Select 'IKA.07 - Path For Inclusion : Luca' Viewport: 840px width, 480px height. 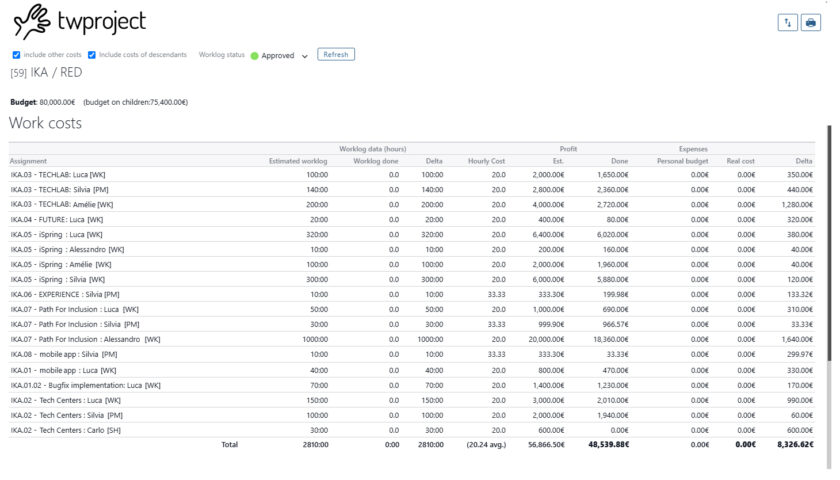411,310
